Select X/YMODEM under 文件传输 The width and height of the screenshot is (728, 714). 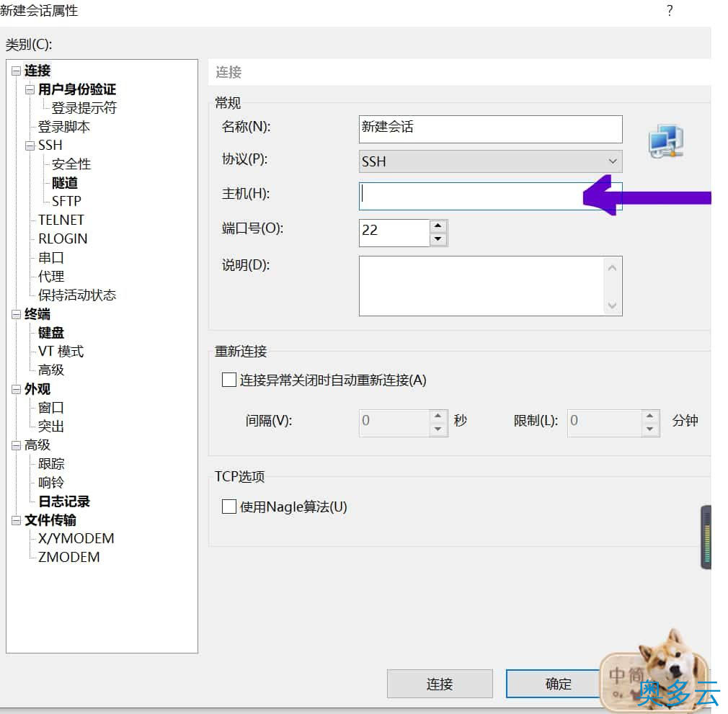click(76, 538)
